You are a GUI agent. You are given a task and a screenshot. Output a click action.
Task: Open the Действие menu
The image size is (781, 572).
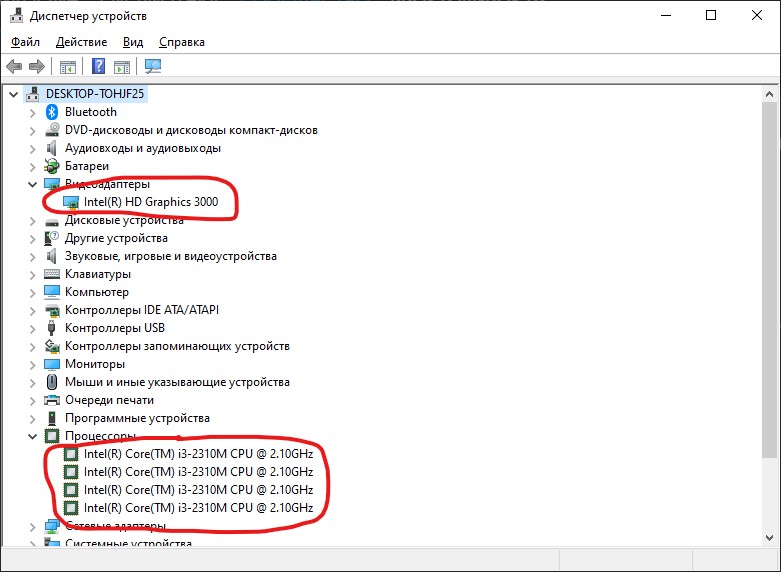[81, 42]
